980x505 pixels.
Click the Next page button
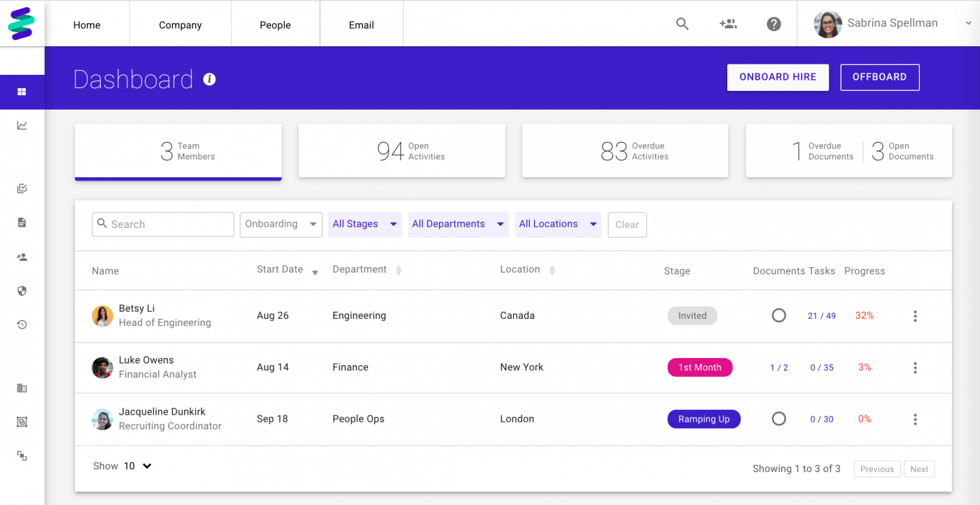(919, 469)
